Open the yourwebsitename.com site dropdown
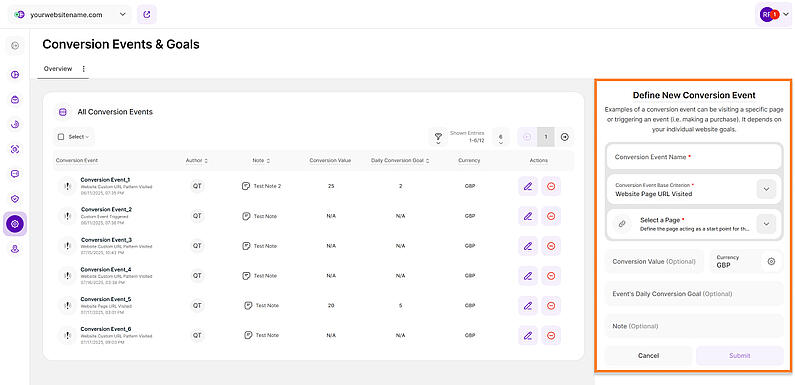The width and height of the screenshot is (795, 385). (70, 15)
